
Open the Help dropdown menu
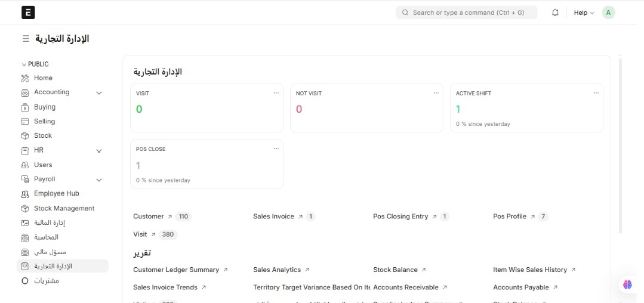click(583, 13)
